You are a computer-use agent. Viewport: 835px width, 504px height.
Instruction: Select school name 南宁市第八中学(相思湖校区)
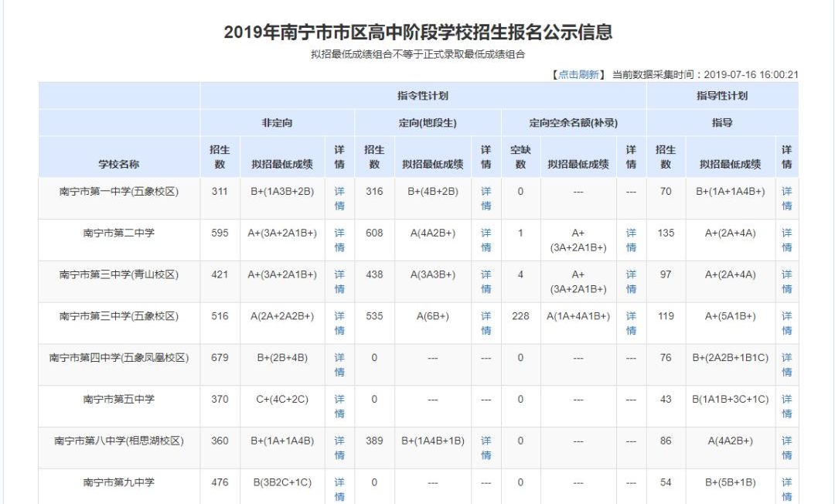pyautogui.click(x=119, y=441)
